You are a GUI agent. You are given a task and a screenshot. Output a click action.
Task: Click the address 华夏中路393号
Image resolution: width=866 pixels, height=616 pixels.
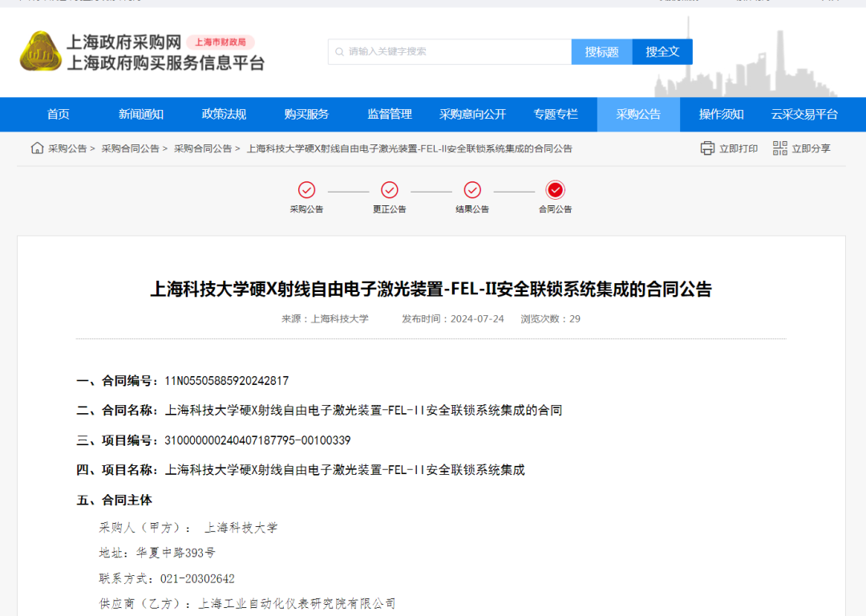(176, 553)
